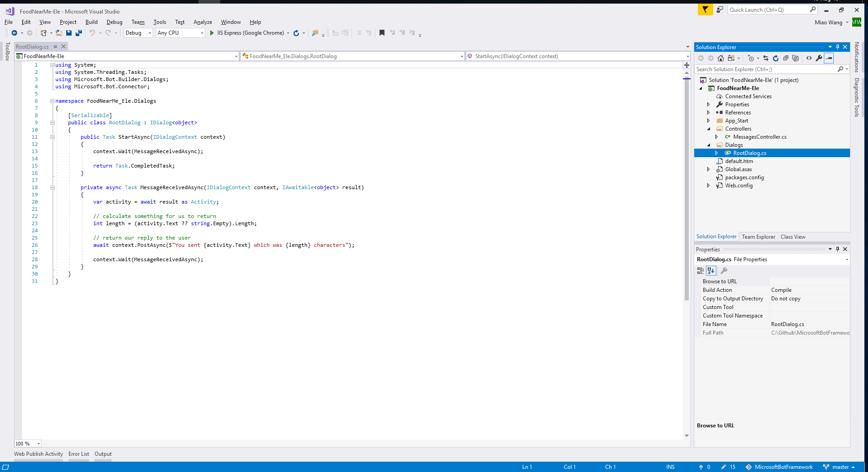Click the Search Solution Explorer field
The image size is (868, 472).
(765, 69)
